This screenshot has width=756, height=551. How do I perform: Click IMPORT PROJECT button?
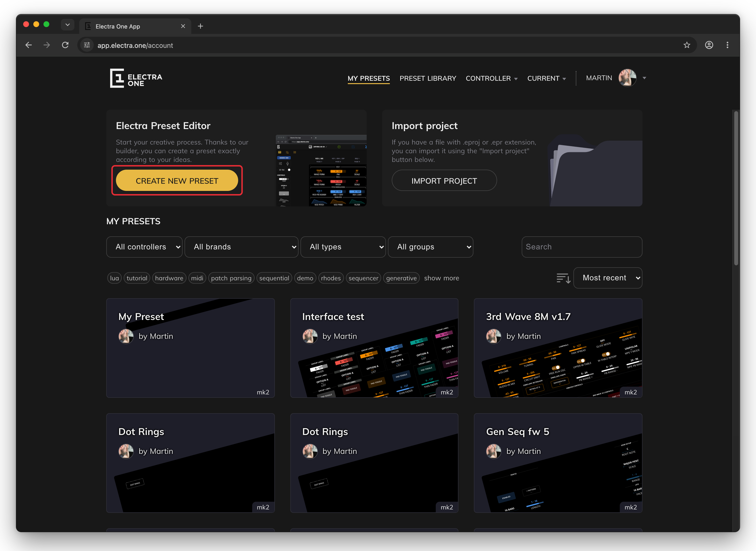click(x=444, y=181)
